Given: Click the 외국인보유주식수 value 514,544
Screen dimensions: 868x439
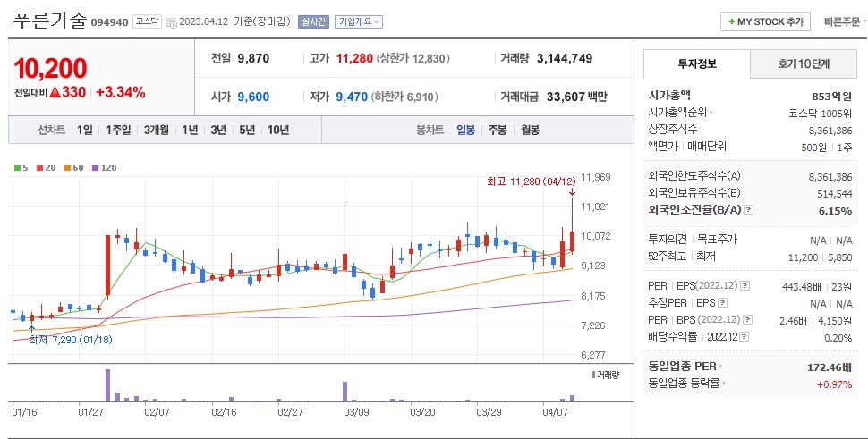Looking at the screenshot, I should coord(835,194).
